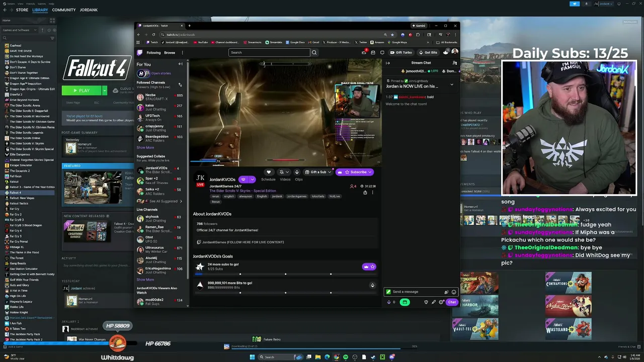Click subs goal progress bar
This screenshot has height=362, width=644.
click(x=285, y=274)
